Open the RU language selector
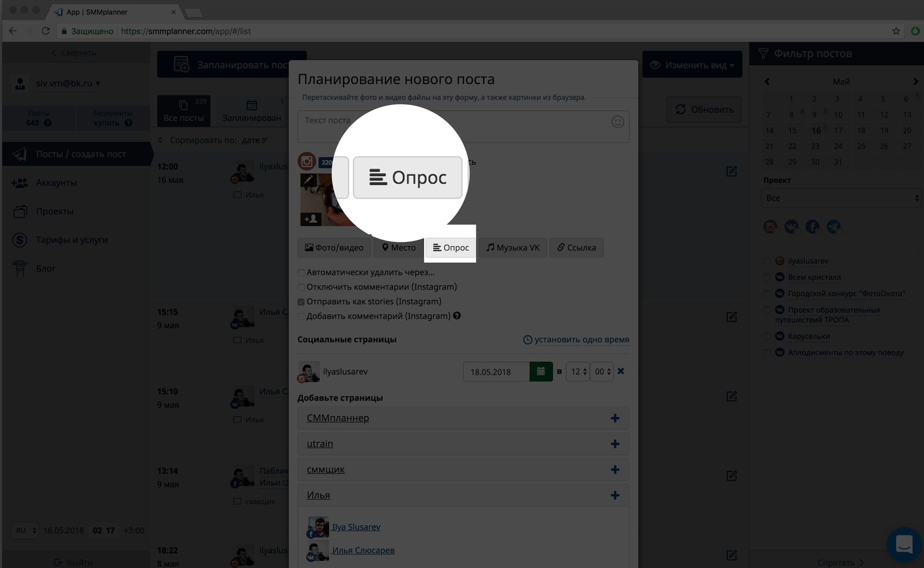 pyautogui.click(x=26, y=531)
